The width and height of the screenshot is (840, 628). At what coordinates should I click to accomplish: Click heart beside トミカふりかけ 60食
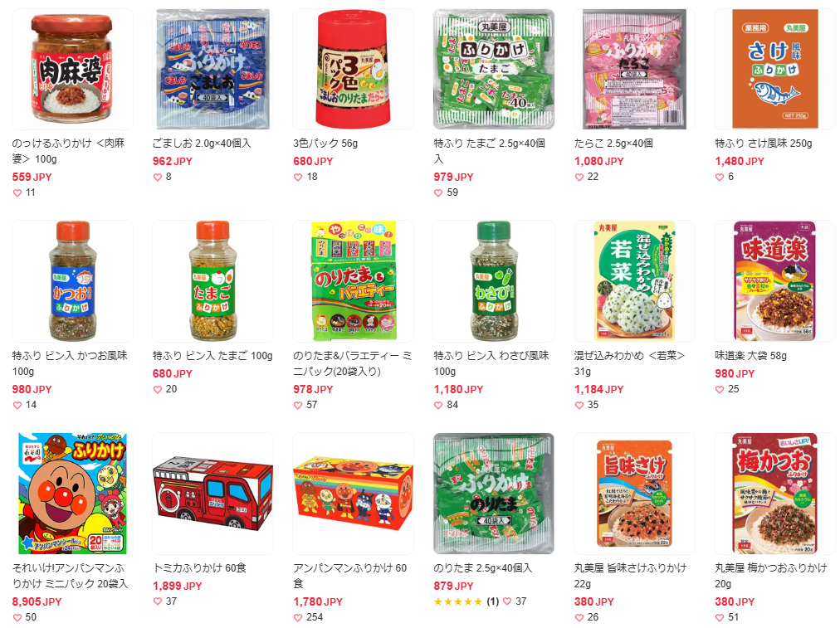coord(158,601)
